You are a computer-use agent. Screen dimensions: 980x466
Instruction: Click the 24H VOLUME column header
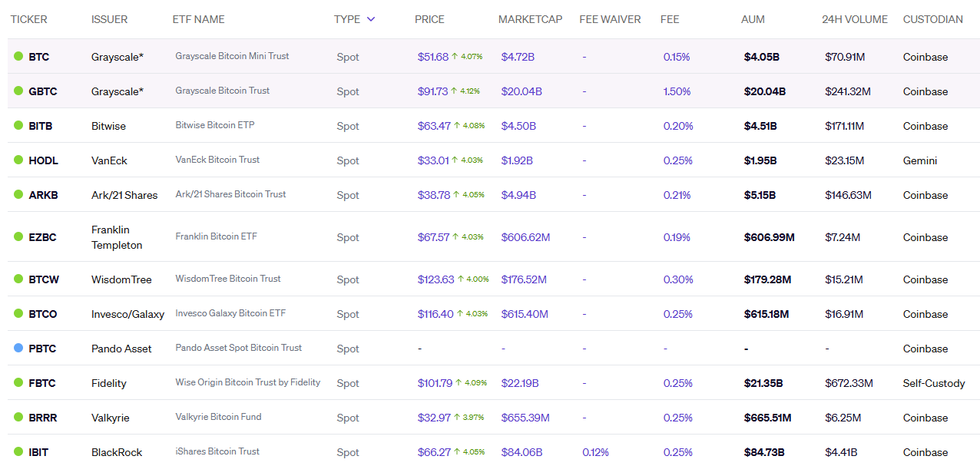(x=854, y=19)
